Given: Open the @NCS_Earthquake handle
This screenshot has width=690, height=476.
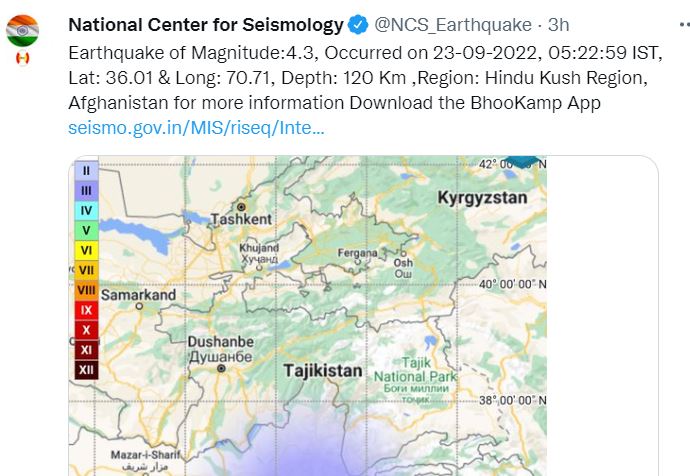Looking at the screenshot, I should point(437,25).
